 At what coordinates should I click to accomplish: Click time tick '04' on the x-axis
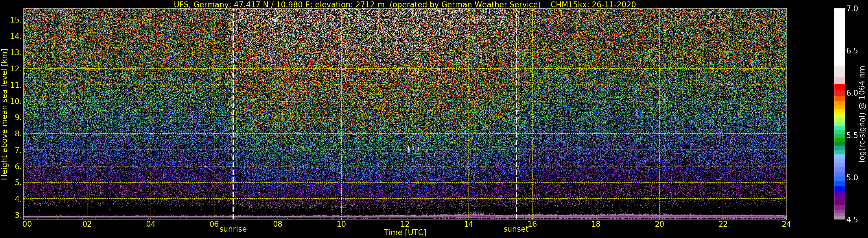[x=151, y=224]
